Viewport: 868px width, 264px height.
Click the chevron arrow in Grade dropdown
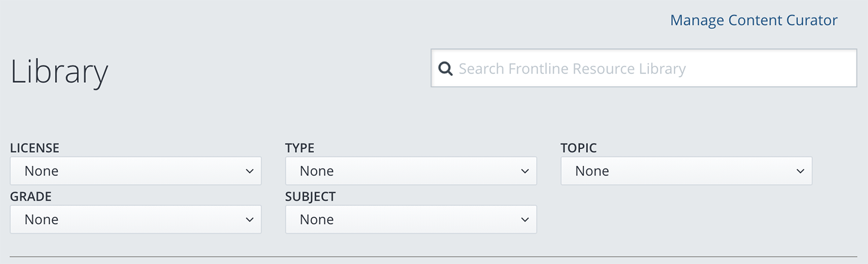(x=249, y=220)
